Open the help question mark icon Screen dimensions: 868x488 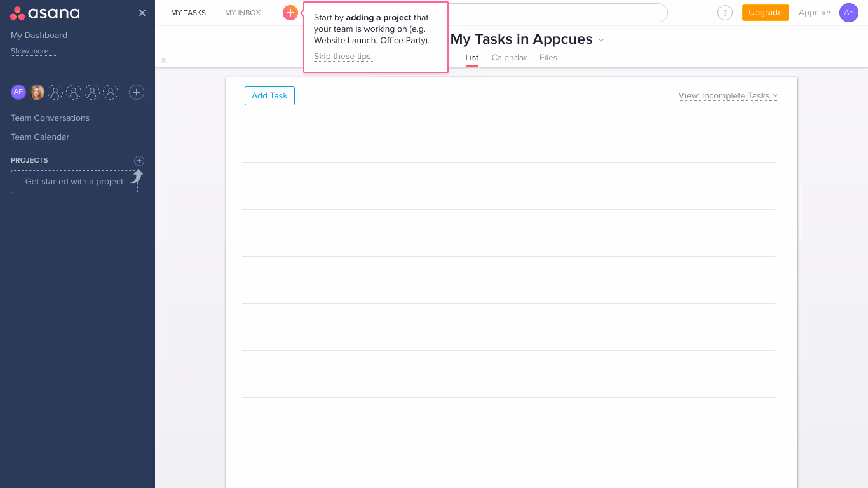[x=725, y=13]
